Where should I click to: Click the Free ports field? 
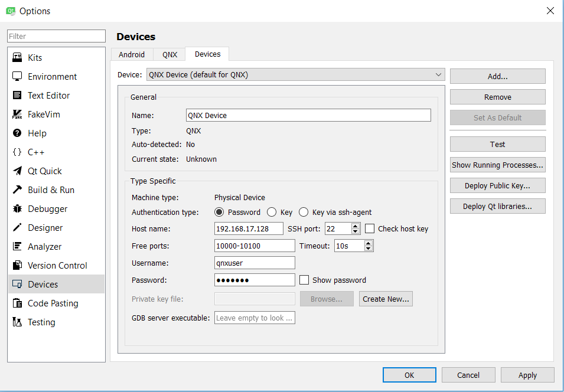(255, 246)
